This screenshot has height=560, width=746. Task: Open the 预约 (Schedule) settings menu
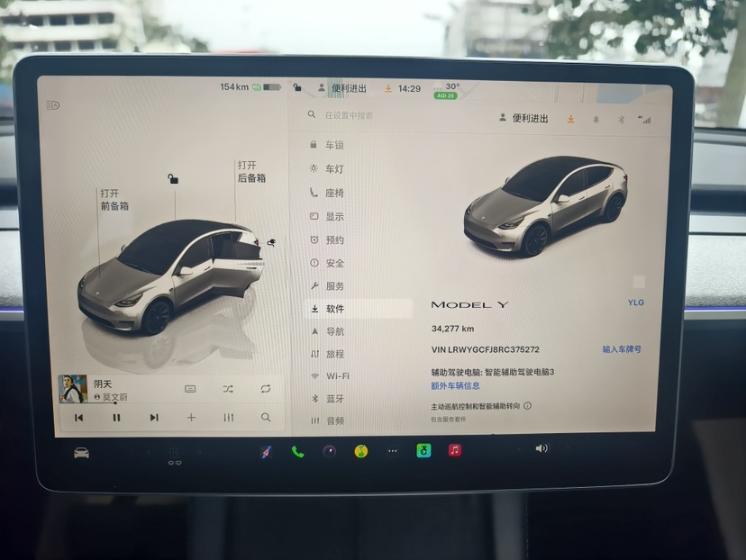tap(327, 239)
